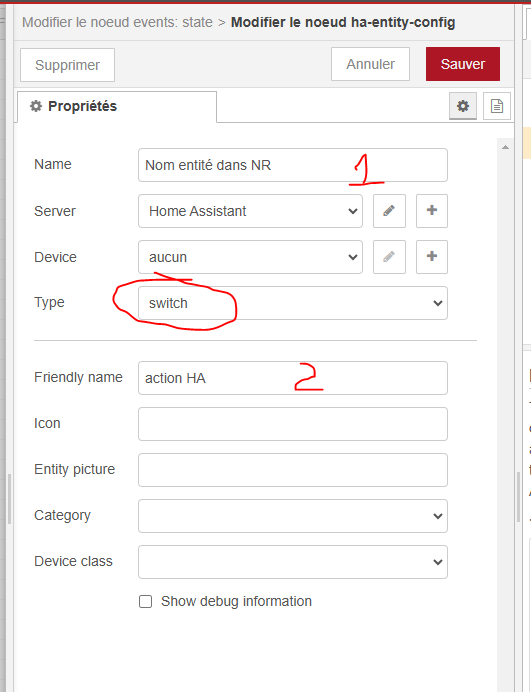
Task: Click the scroll up arrow in panel
Action: click(505, 147)
